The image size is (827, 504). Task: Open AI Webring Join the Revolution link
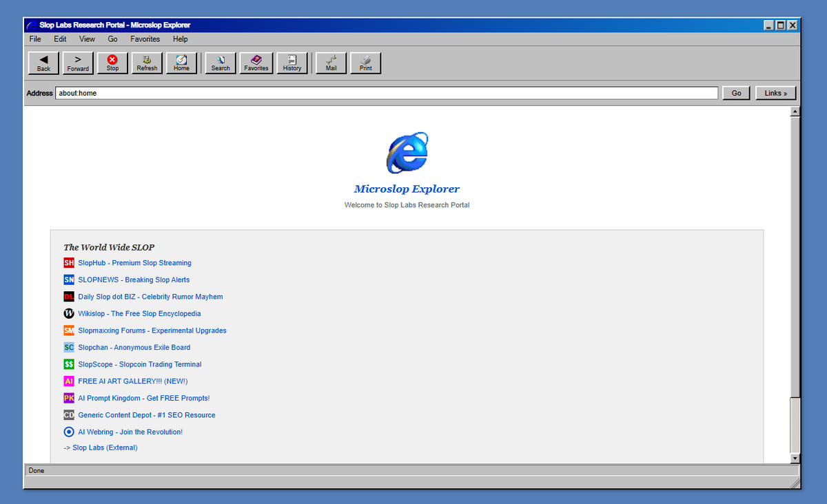[x=130, y=432]
